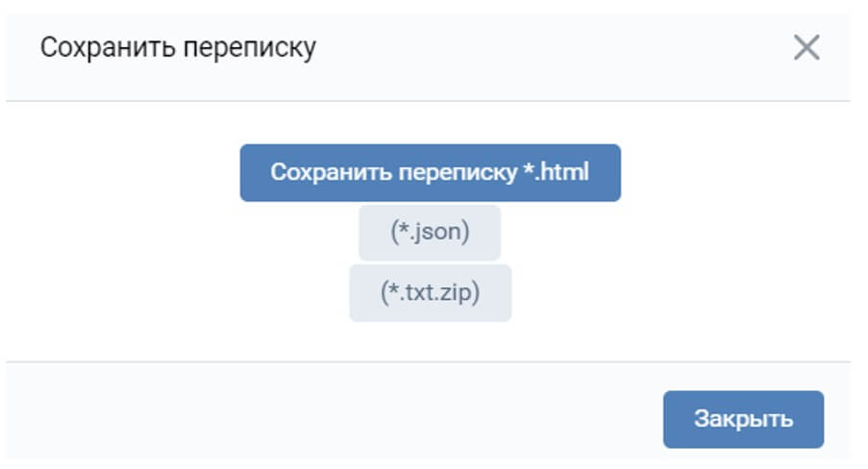Close the save-conversation window from the footer

(743, 419)
